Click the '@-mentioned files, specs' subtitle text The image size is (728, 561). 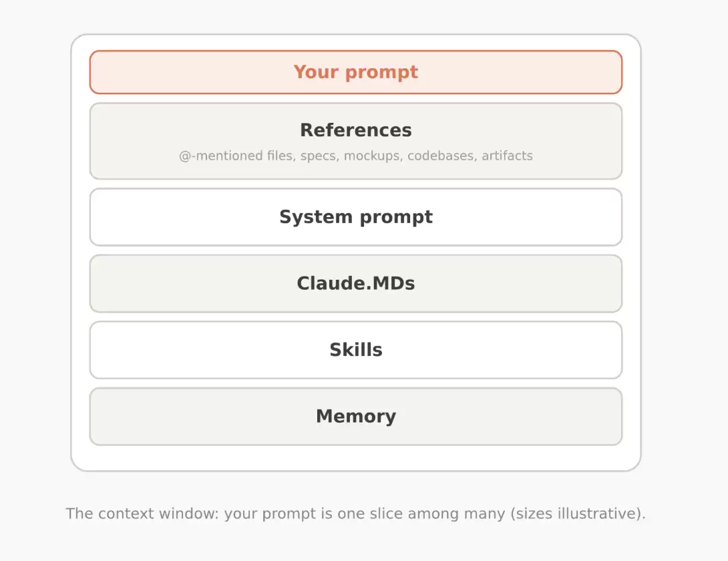(355, 156)
